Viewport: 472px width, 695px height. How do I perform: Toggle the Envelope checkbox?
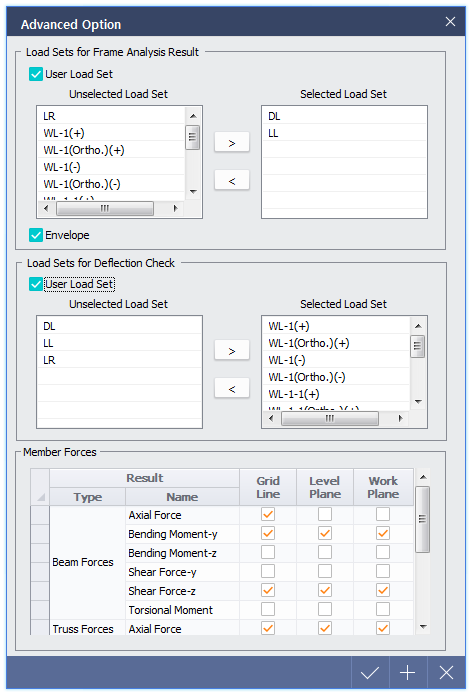pos(35,235)
